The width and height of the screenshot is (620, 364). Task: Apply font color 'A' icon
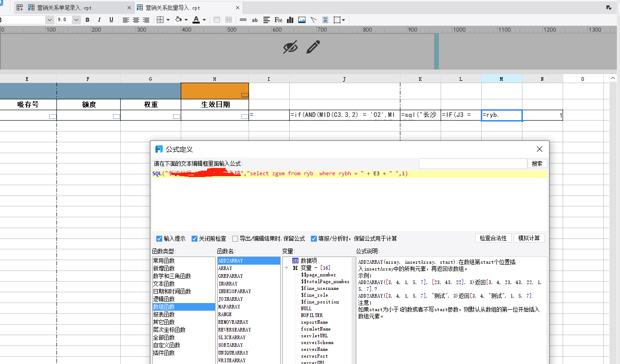(196, 20)
